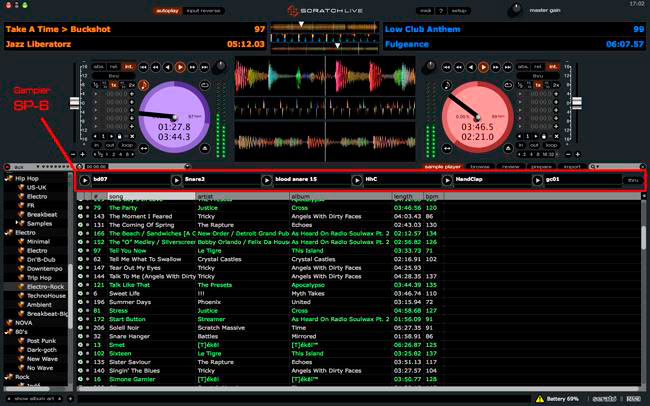650x406 pixels.
Task: Start recording with the red record button
Action: (7, 167)
